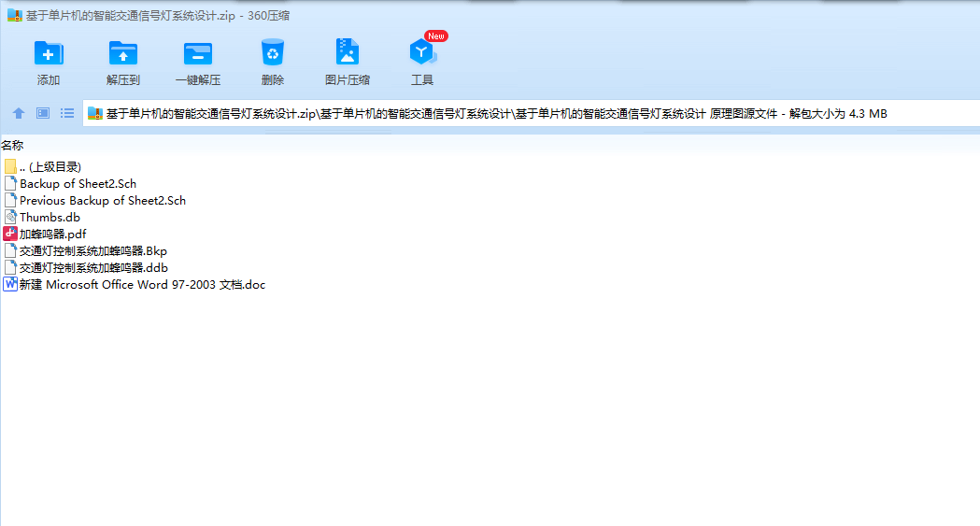The height and width of the screenshot is (526, 980).
Task: Click the 删除 (Delete) trash icon
Action: click(273, 52)
